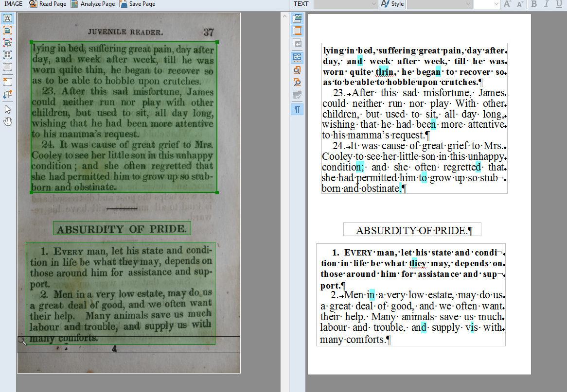
Task: Activate the Hand pan tool
Action: (x=8, y=121)
